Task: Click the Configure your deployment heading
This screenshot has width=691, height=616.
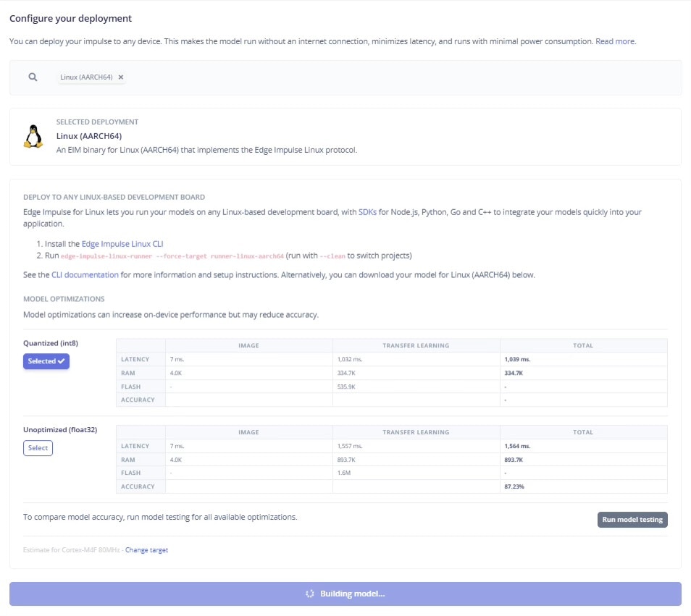Action: (70, 19)
